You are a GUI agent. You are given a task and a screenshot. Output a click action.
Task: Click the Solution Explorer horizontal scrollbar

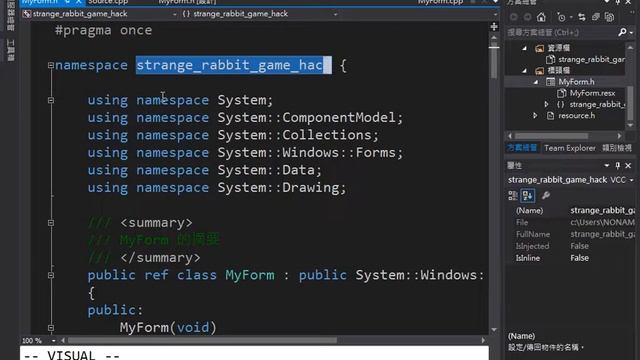pyautogui.click(x=551, y=136)
